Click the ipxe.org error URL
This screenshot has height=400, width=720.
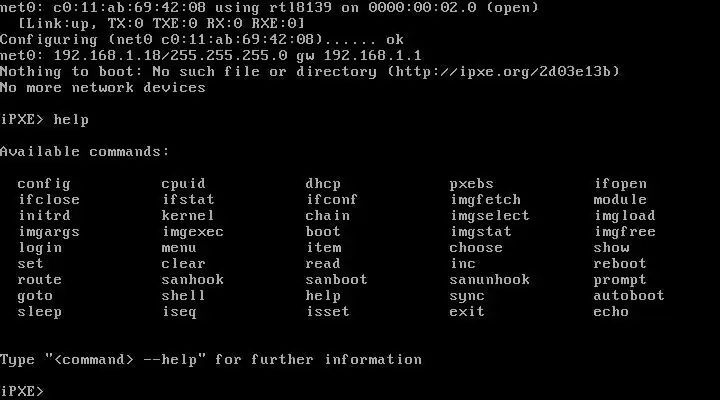pyautogui.click(x=503, y=72)
